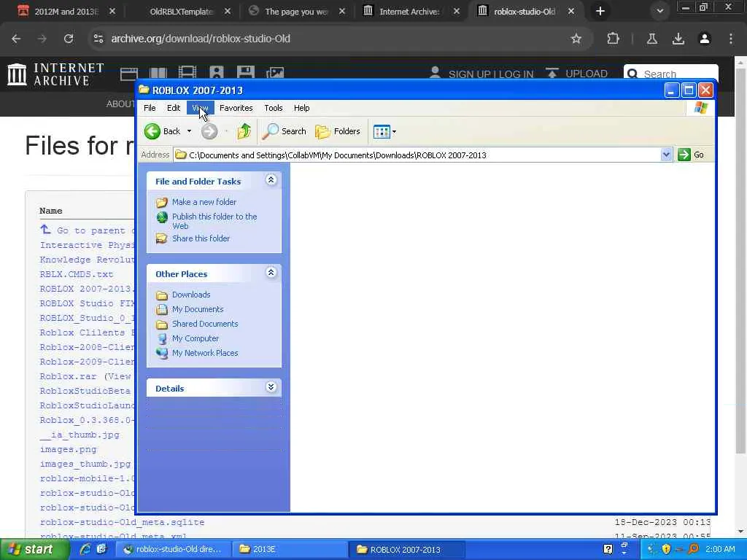
Task: Close the roblox-studio-Old tab
Action: 571,11
